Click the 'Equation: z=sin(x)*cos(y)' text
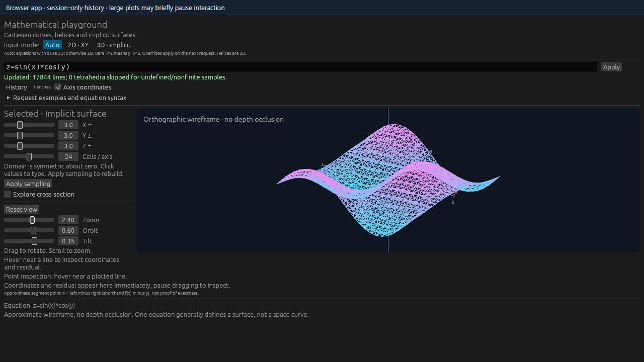 pyautogui.click(x=39, y=305)
